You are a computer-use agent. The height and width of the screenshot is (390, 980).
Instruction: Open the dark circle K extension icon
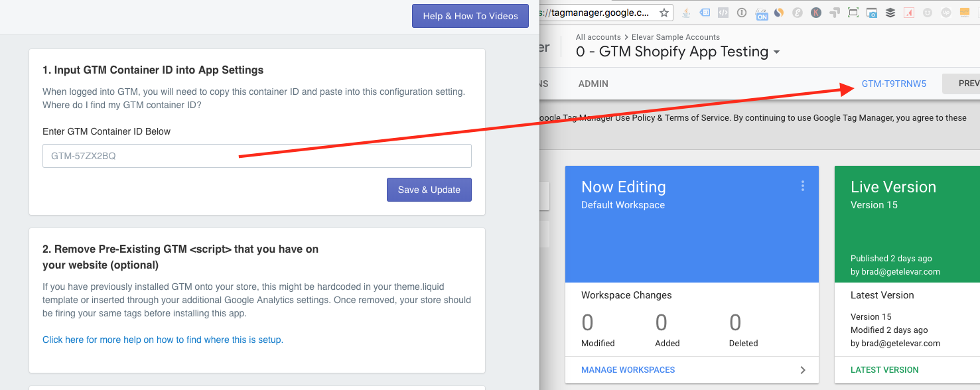click(816, 13)
